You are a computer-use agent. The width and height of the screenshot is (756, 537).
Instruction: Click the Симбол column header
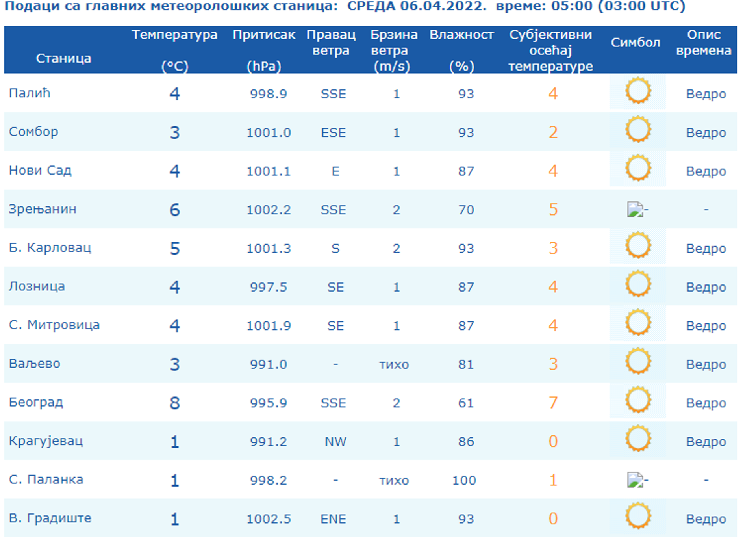[x=636, y=43]
